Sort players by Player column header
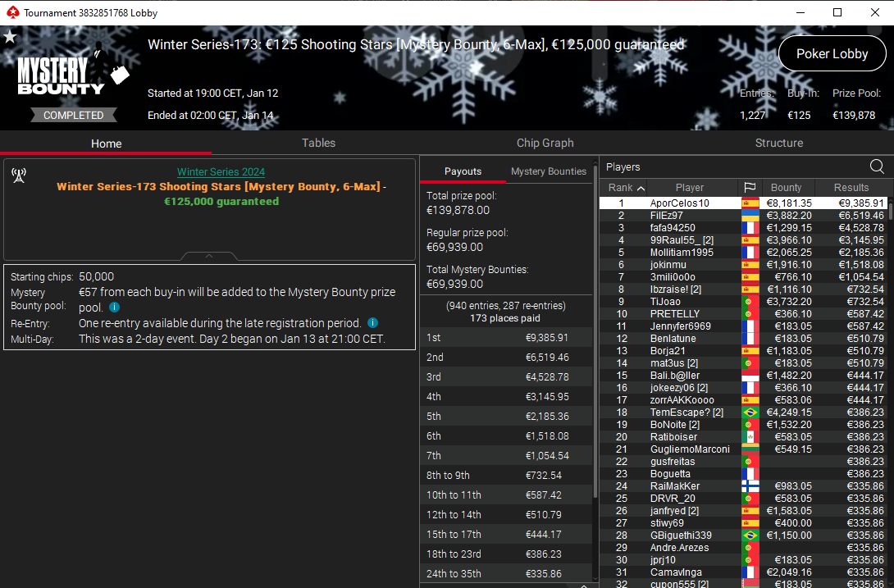This screenshot has height=588, width=894. click(689, 187)
